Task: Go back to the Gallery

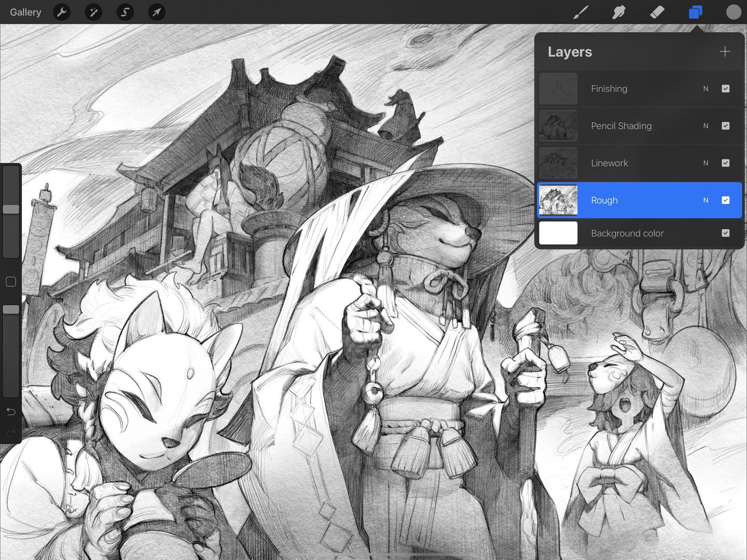Action: pyautogui.click(x=25, y=12)
